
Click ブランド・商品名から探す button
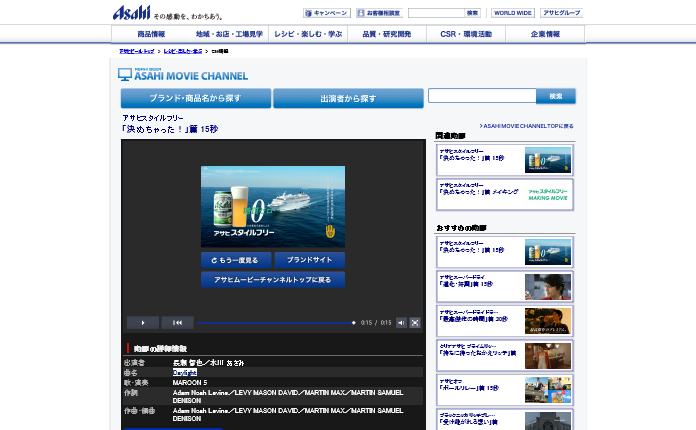[x=196, y=98]
